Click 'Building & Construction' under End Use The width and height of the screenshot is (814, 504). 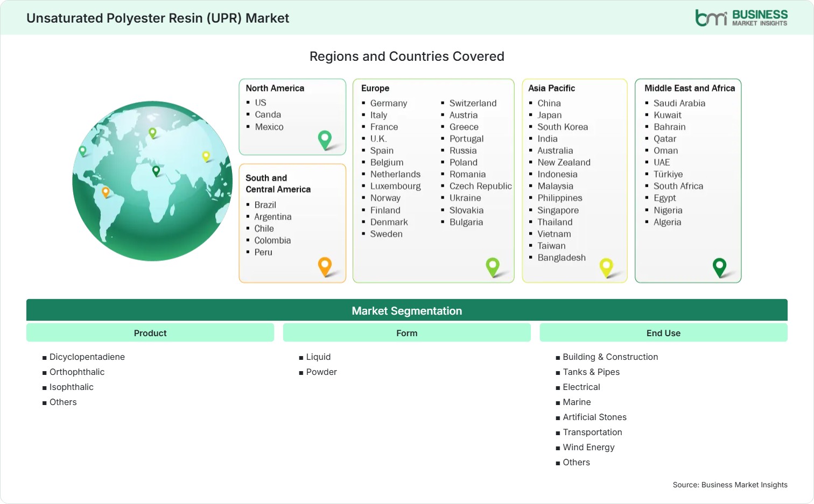tap(610, 357)
